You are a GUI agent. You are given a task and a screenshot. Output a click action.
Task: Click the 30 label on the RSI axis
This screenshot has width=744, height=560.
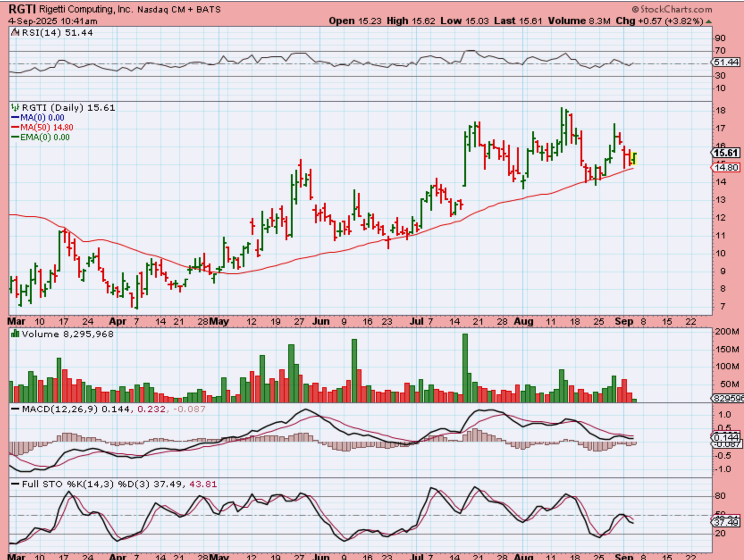[x=720, y=76]
